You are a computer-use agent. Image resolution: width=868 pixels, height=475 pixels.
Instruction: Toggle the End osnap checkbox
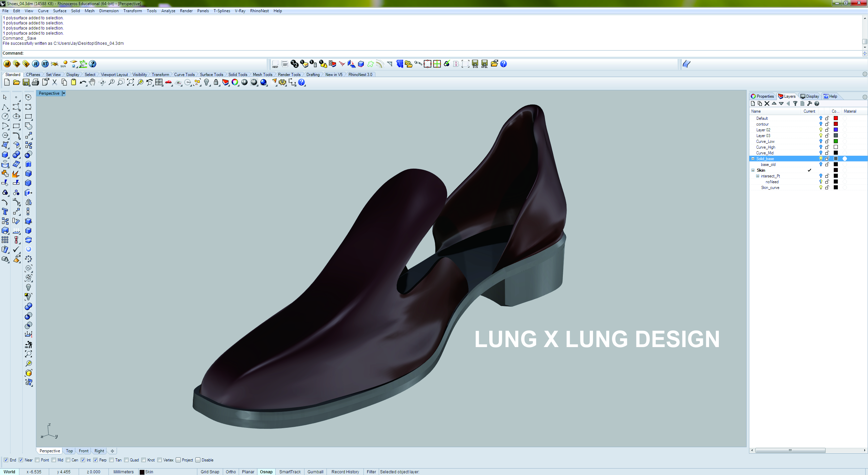point(6,460)
